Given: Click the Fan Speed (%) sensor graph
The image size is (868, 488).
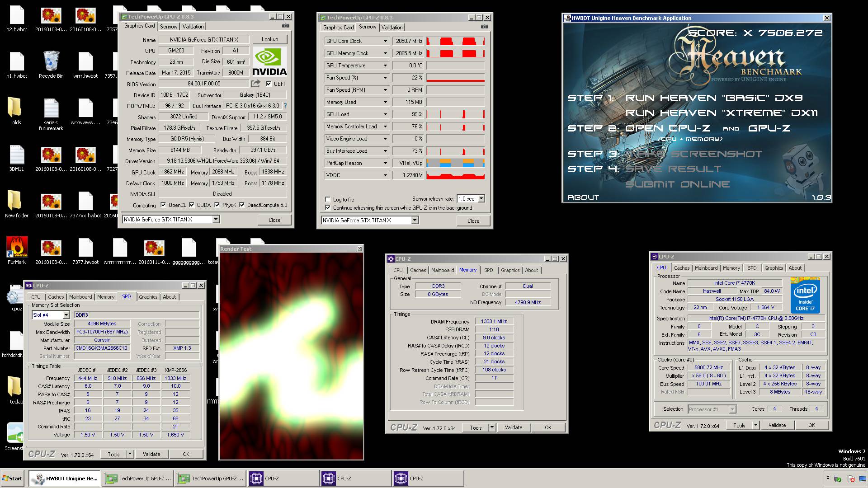Looking at the screenshot, I should pyautogui.click(x=455, y=78).
